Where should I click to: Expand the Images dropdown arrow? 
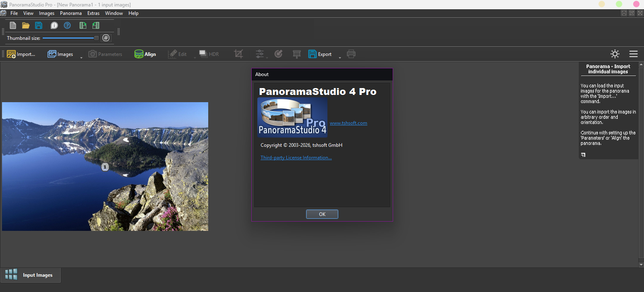[81, 58]
